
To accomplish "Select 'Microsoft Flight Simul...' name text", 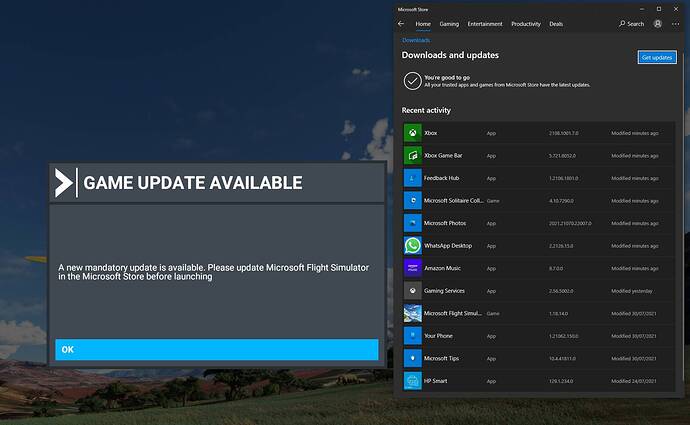I will [453, 313].
